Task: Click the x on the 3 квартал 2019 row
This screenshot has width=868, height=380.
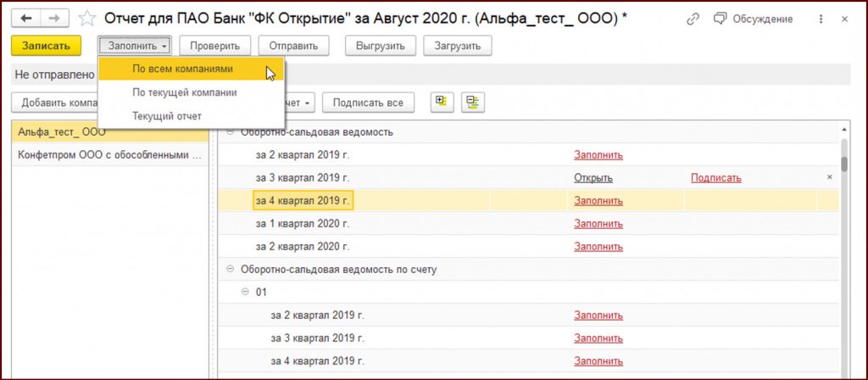Action: pos(829,177)
